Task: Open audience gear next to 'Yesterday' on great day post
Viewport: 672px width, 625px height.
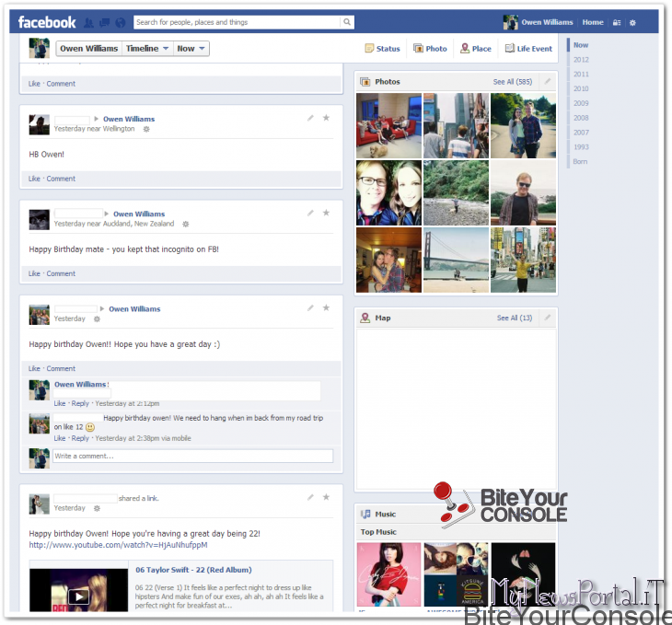Action: (97, 319)
